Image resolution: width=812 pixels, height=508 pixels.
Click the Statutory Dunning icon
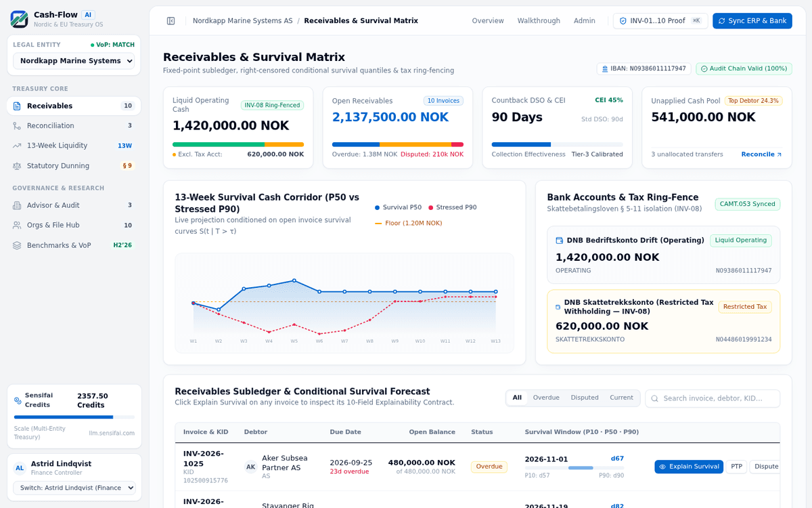18,166
